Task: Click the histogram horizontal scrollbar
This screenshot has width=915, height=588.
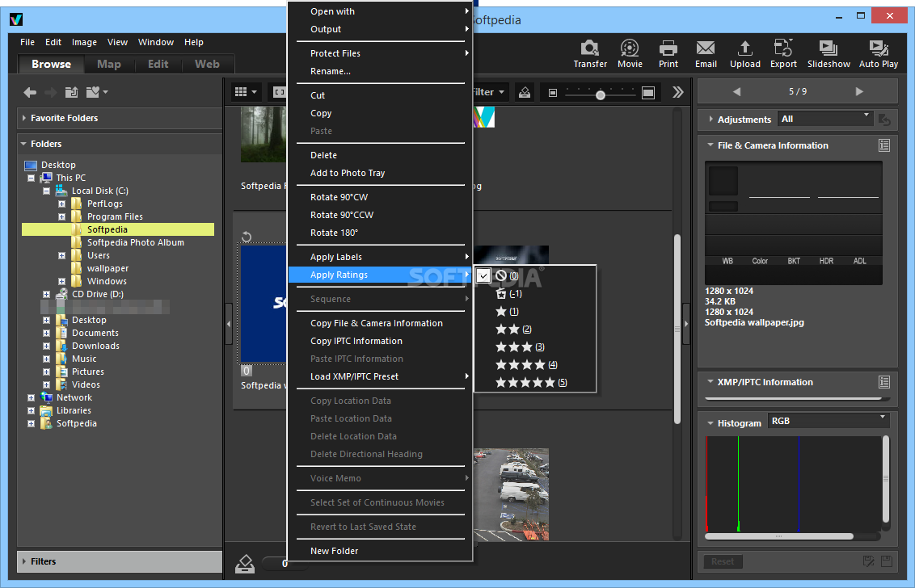Action: click(x=778, y=536)
